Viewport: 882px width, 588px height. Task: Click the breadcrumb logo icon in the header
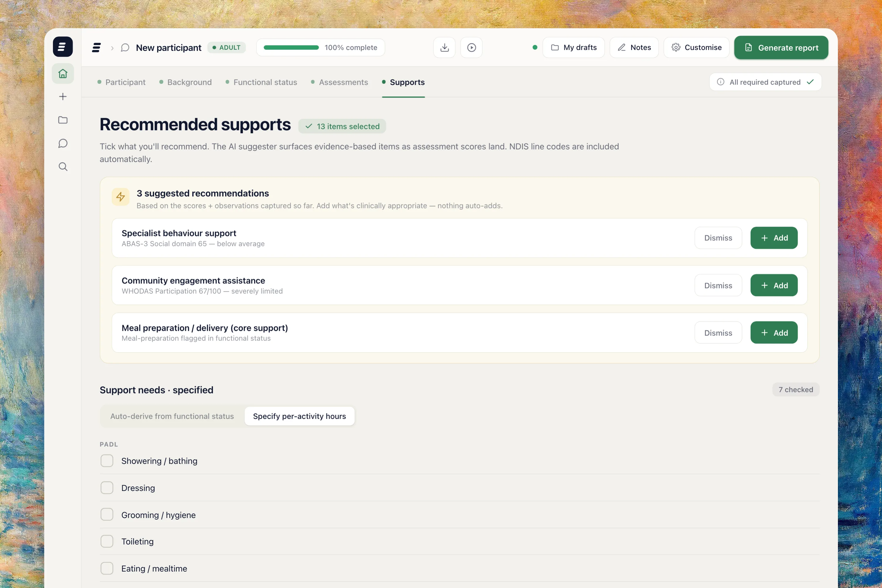96,48
